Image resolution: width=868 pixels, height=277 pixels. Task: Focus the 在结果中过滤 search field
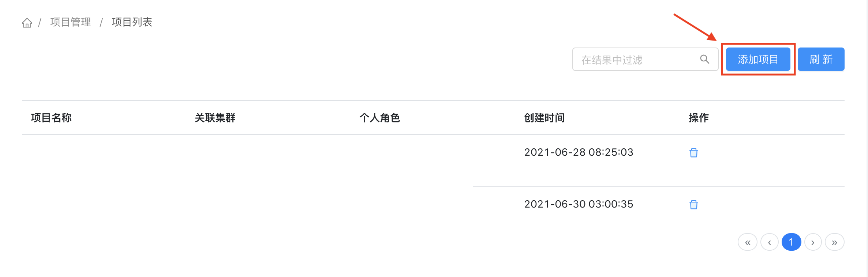pyautogui.click(x=645, y=59)
